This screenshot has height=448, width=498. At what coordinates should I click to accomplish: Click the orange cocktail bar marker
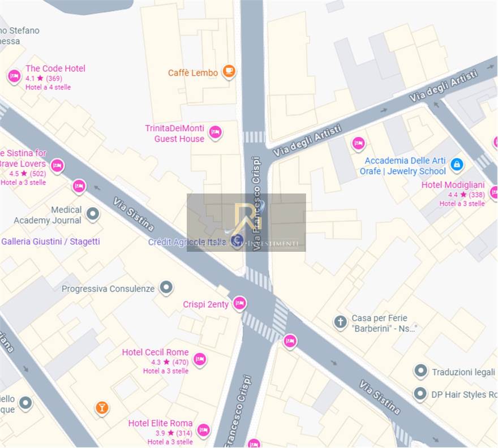pos(102,408)
